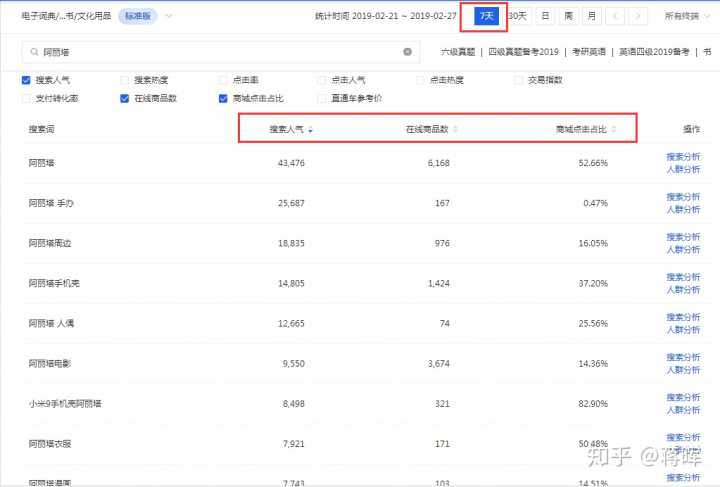
Task: Select the 7天 time range tab
Action: [487, 16]
